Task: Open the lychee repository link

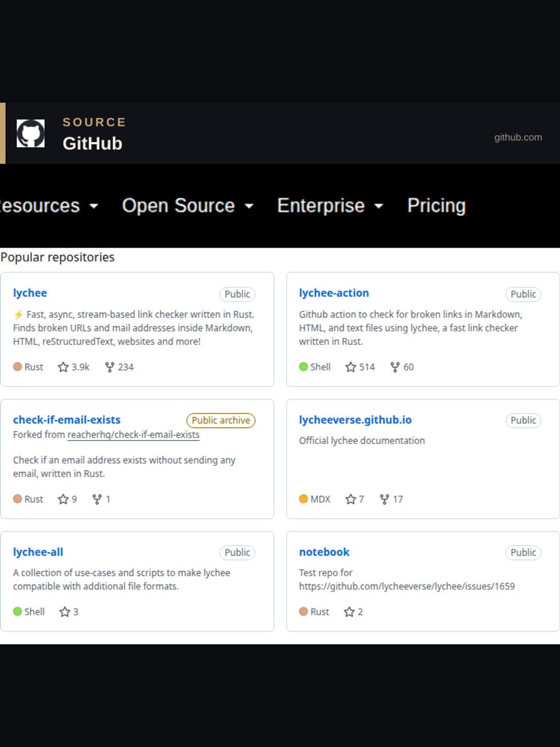Action: tap(30, 293)
